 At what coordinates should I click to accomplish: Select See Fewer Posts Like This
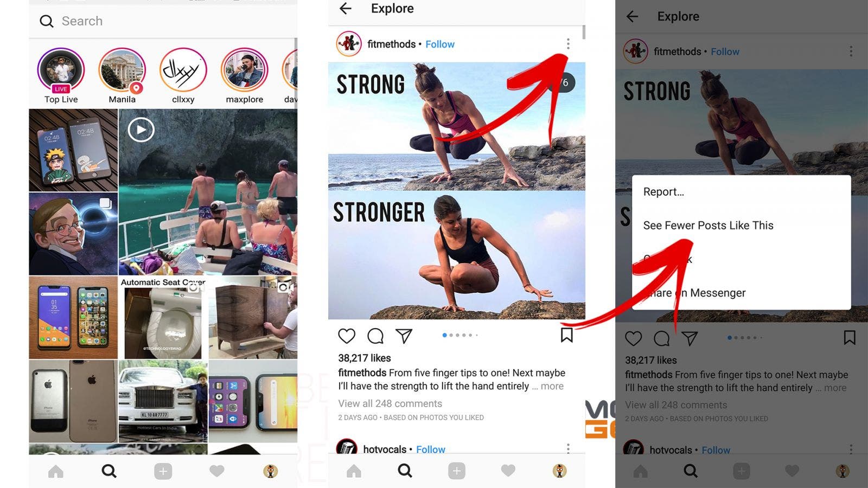point(708,226)
